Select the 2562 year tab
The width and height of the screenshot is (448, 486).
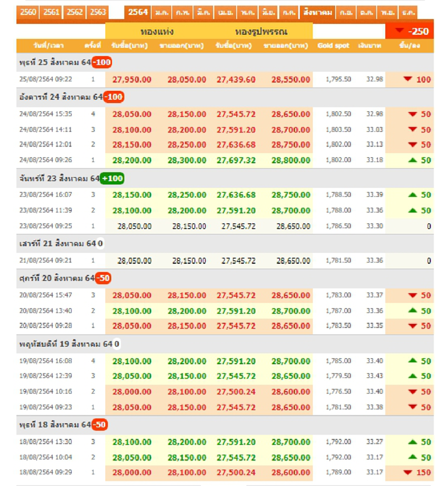click(x=75, y=12)
